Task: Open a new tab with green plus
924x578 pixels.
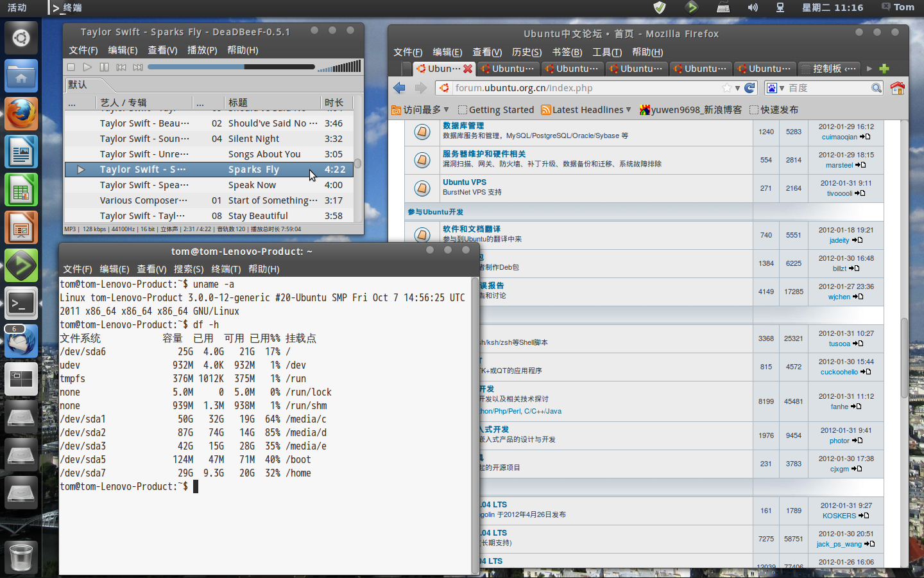Action: point(884,69)
